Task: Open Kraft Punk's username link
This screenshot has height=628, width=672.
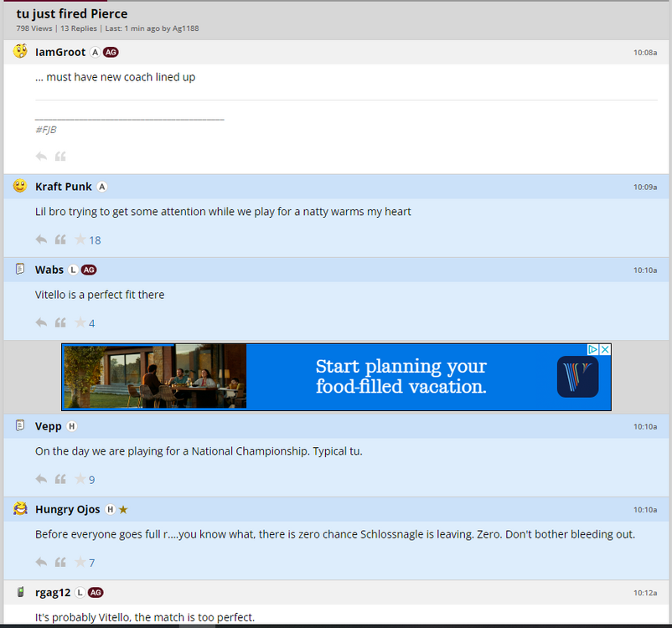Action: (x=64, y=187)
